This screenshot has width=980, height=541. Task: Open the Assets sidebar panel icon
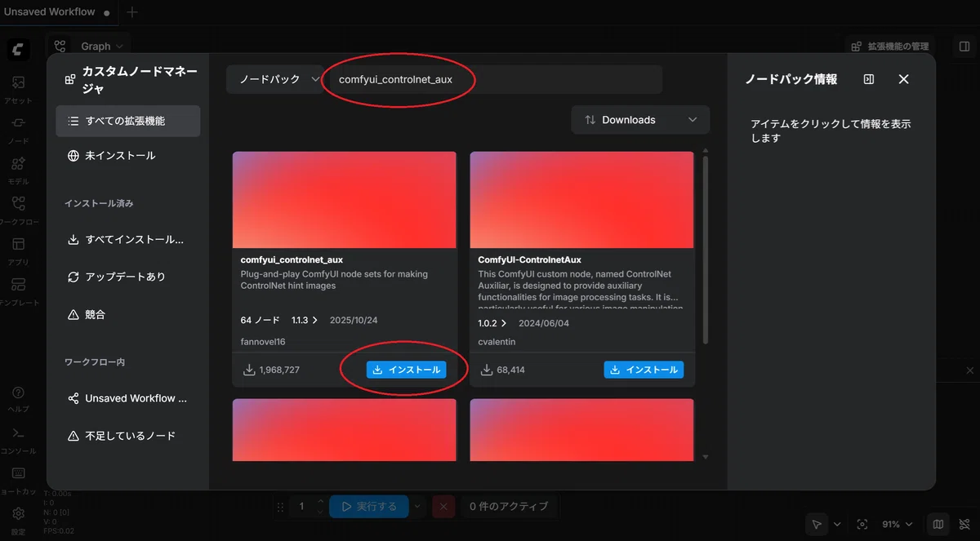click(18, 82)
